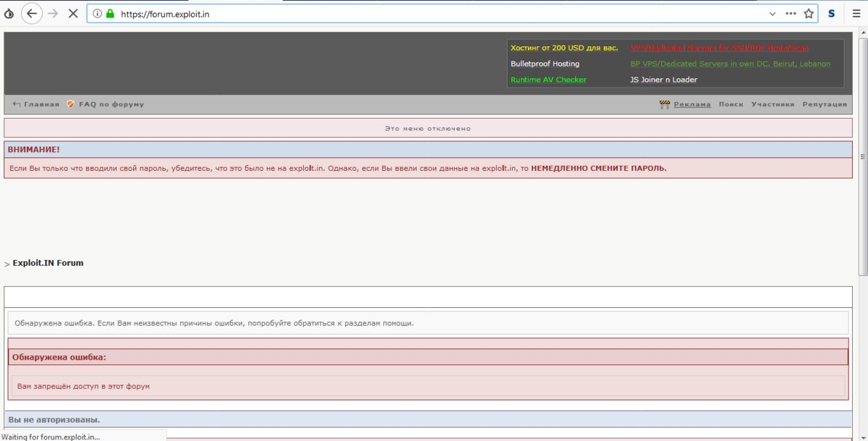Click the flame icon at far left of toolbar
The height and width of the screenshot is (441, 868).
[x=9, y=14]
